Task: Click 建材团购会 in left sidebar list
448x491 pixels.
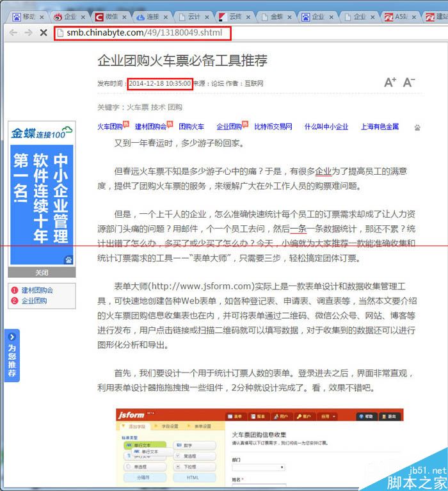Action: click(x=37, y=290)
